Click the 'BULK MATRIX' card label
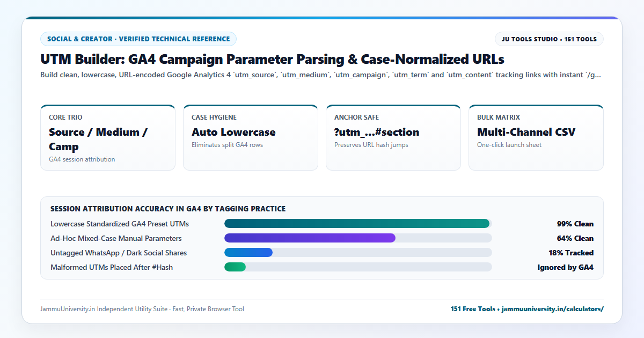The width and height of the screenshot is (644, 338). pos(499,117)
